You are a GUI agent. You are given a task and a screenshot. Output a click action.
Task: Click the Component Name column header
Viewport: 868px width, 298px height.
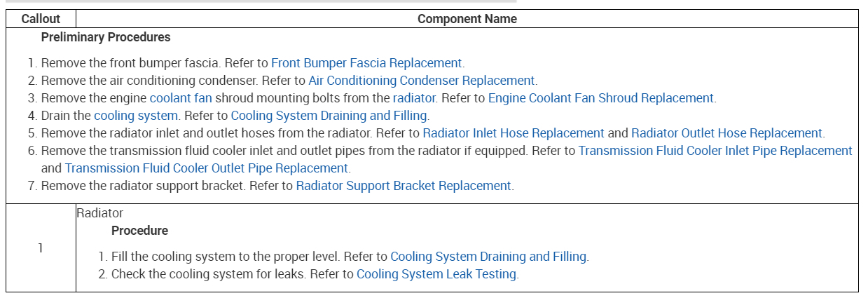[467, 19]
